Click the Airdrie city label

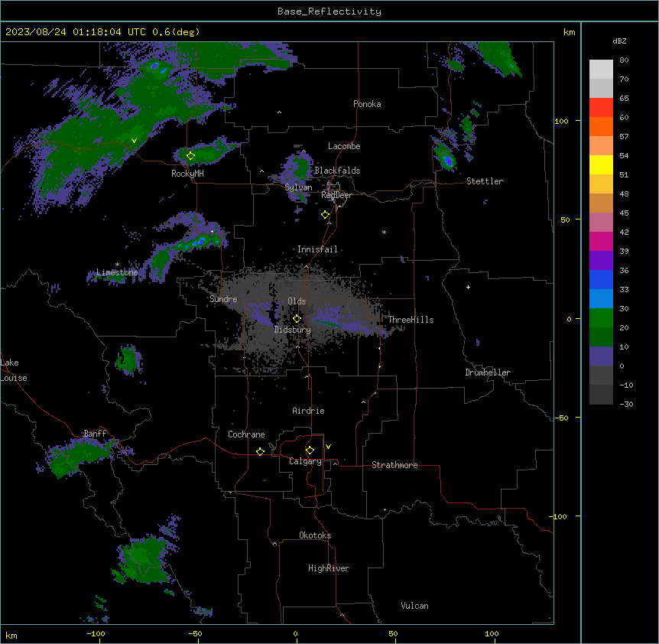pyautogui.click(x=308, y=411)
